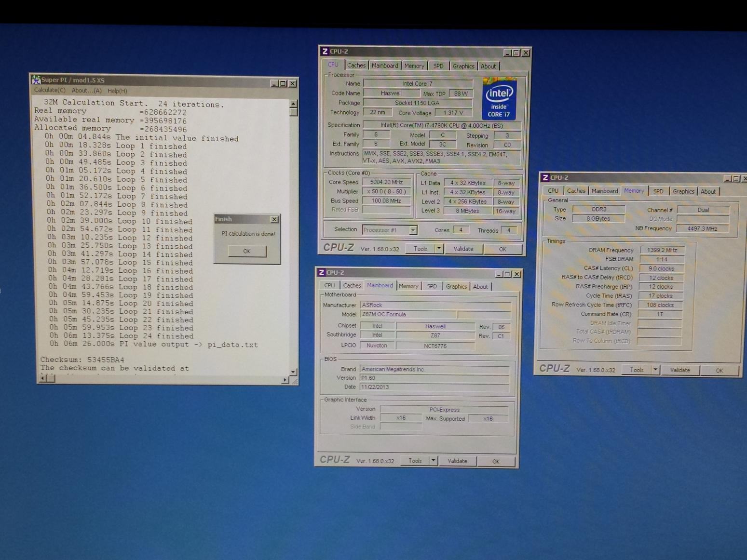Click the Core Voltage 1.317 V value
This screenshot has width=747, height=560.
point(453,113)
